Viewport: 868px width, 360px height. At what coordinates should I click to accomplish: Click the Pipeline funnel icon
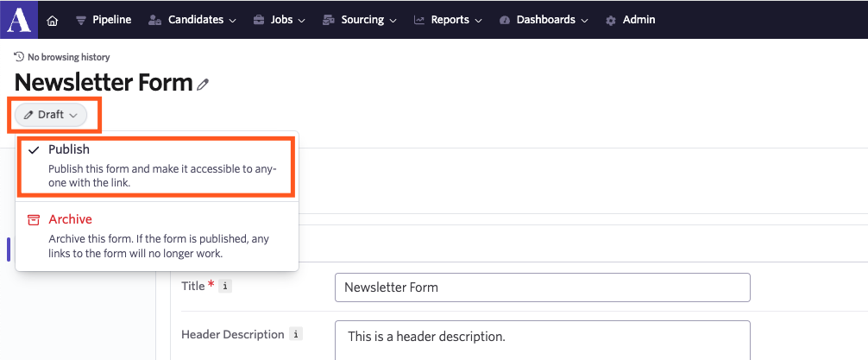tap(81, 21)
